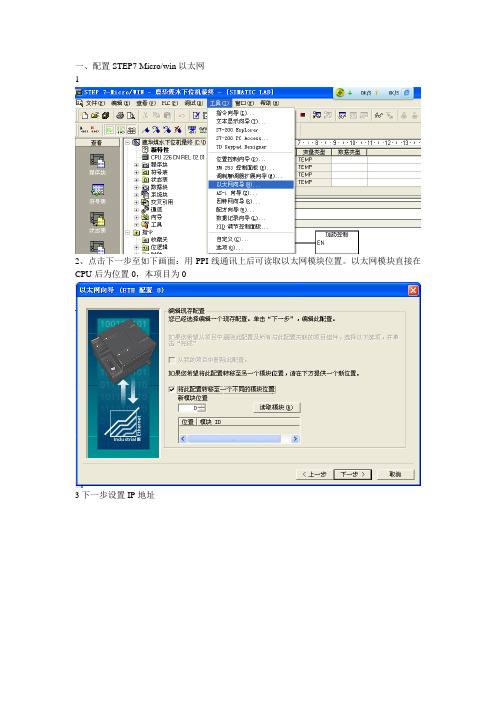The height and width of the screenshot is (702, 496).
Task: Collapse the root project node in the tree
Action: (128, 142)
